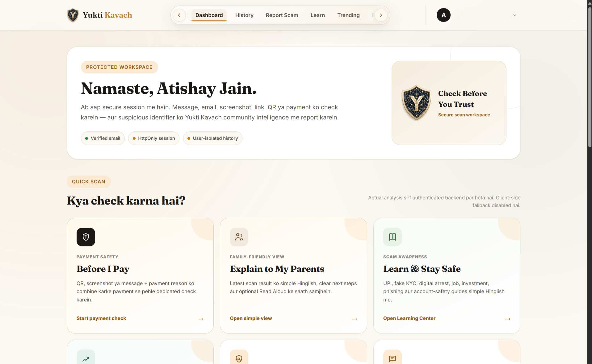Click the 'SCAM AWARENESS' label
592x364 pixels.
pos(405,257)
